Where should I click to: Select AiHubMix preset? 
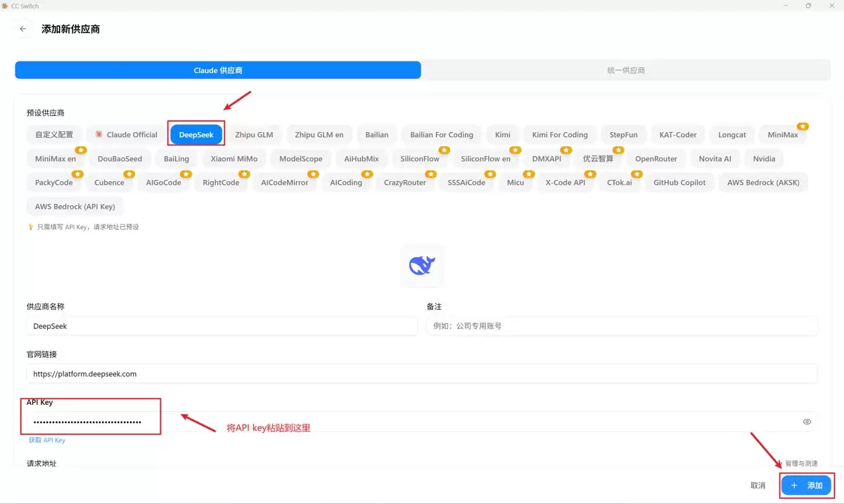coord(362,159)
